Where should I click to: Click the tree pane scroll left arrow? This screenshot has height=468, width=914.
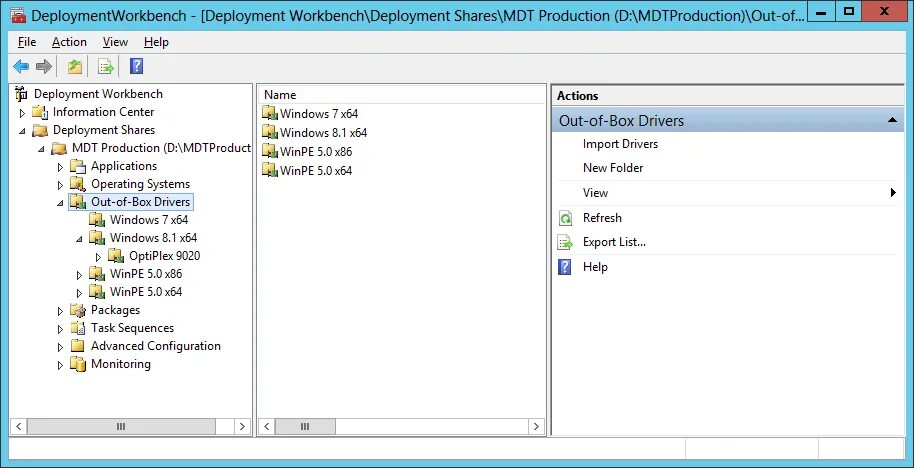pyautogui.click(x=19, y=427)
